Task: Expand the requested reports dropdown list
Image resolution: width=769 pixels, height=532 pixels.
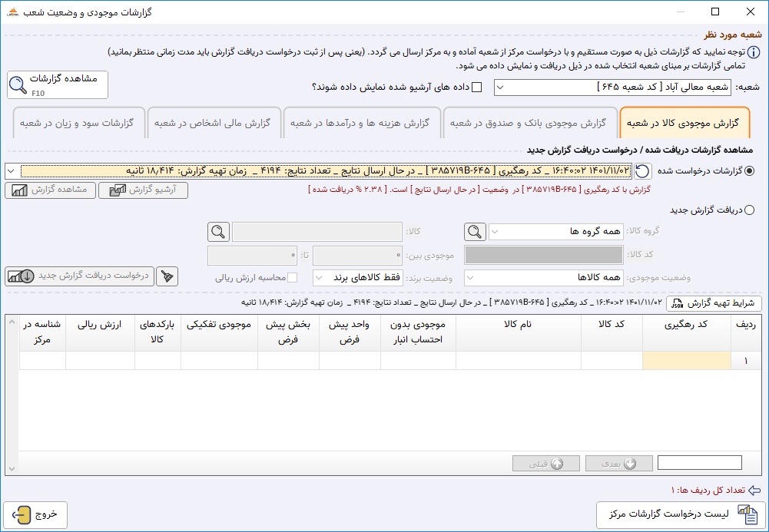Action: [11, 171]
